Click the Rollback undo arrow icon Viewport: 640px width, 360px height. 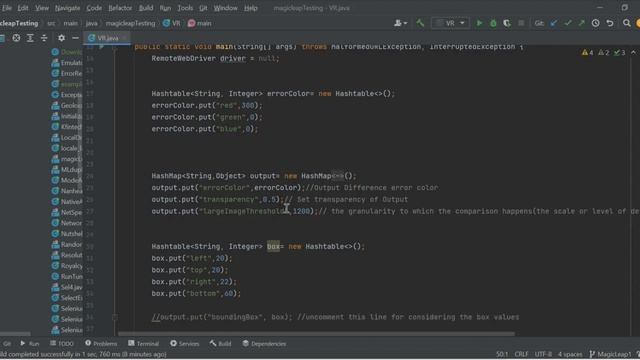pos(610,23)
